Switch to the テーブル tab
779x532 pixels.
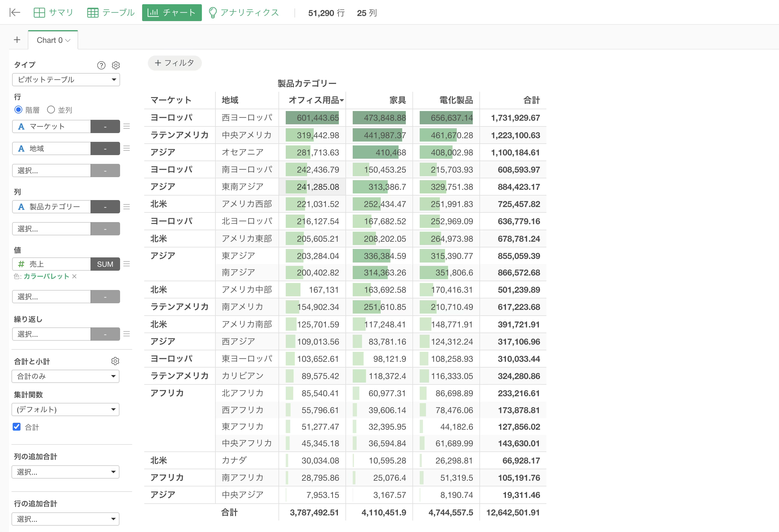coord(111,13)
